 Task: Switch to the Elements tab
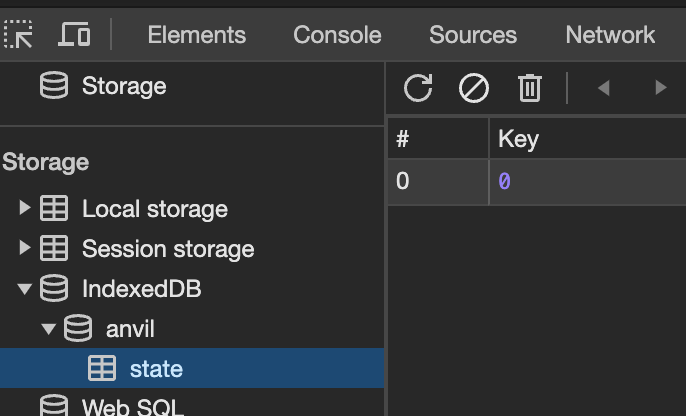point(197,35)
